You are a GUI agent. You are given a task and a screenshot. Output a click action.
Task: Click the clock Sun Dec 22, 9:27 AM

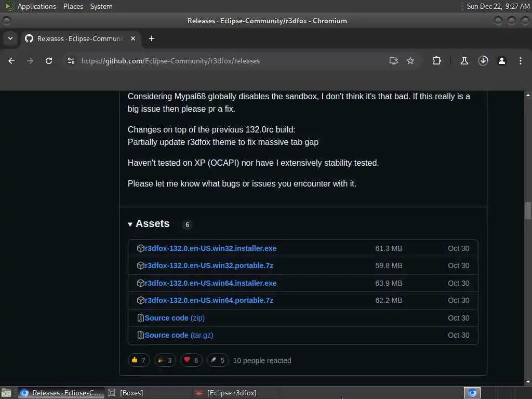[498, 6]
